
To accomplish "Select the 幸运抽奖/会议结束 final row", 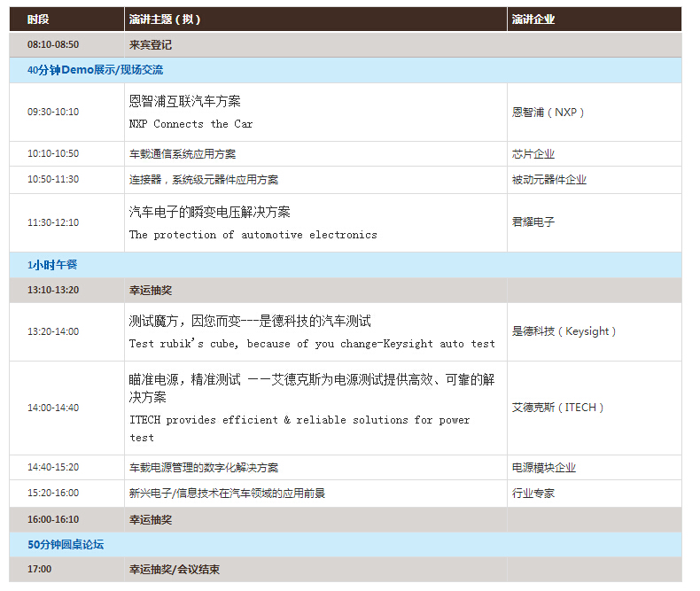I will click(x=175, y=570).
